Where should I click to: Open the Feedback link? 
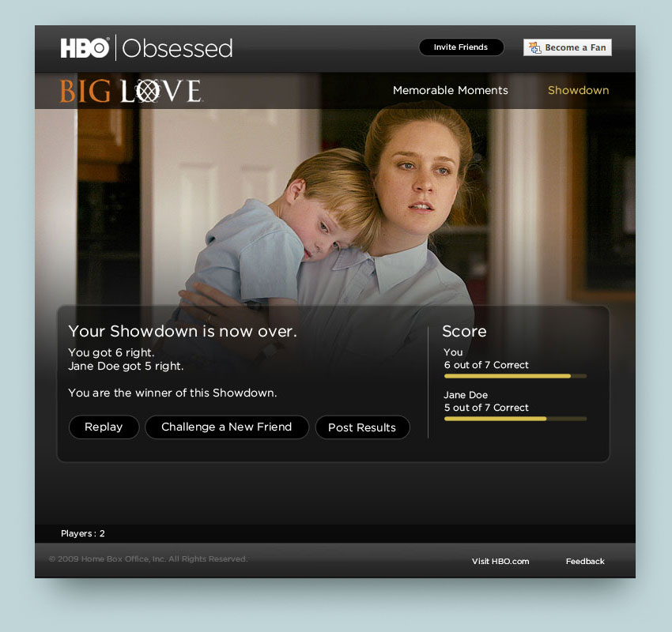point(585,562)
